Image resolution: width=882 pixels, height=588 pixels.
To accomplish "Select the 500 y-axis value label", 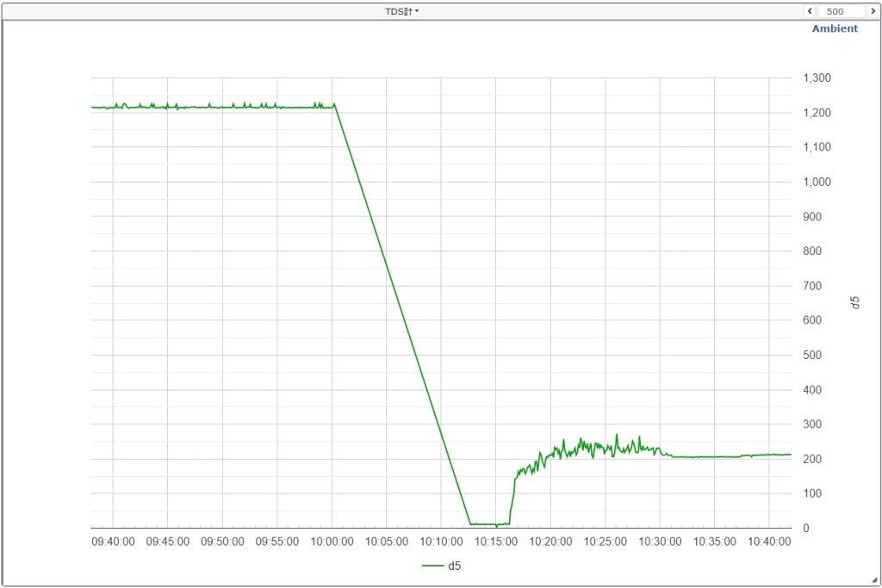I will 811,355.
